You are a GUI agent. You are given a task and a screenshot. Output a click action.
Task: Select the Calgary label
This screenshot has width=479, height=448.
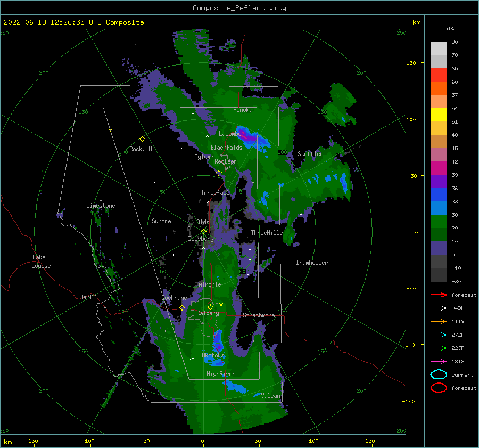tap(208, 313)
